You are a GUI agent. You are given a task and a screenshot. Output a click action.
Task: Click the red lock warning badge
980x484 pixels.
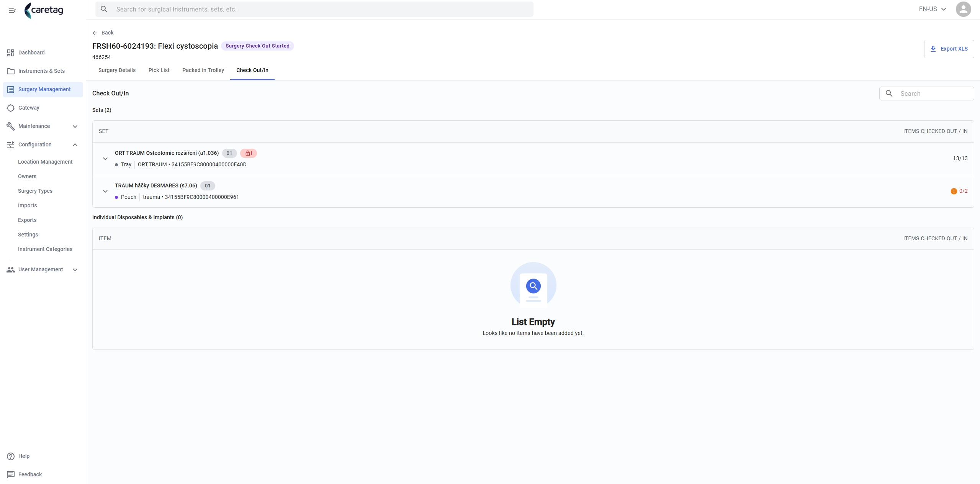pos(249,153)
